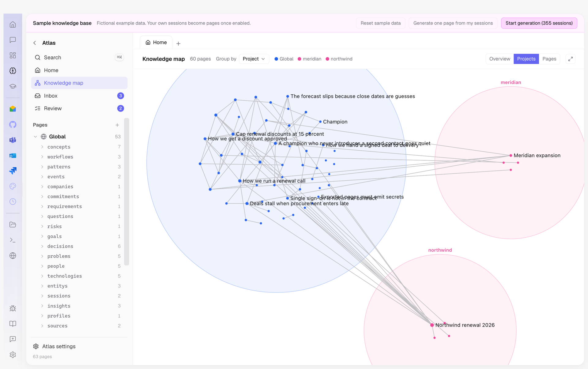588x369 pixels.
Task: Open the feedback message icon in left rail
Action: (x=13, y=339)
